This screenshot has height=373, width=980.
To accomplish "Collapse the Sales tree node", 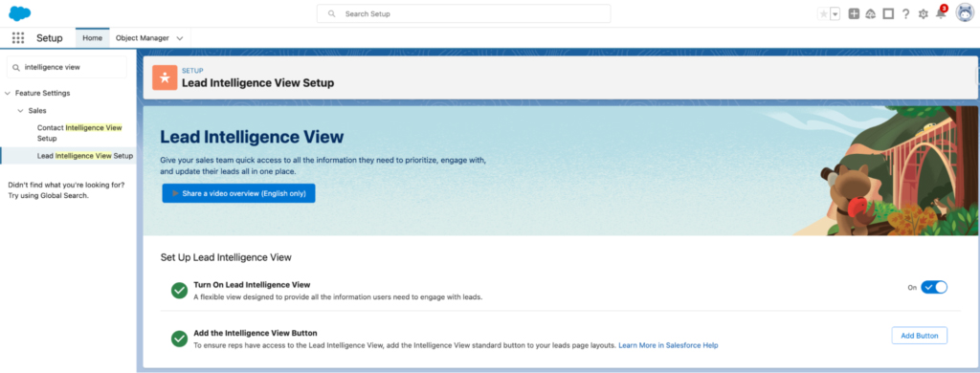I will pos(20,111).
